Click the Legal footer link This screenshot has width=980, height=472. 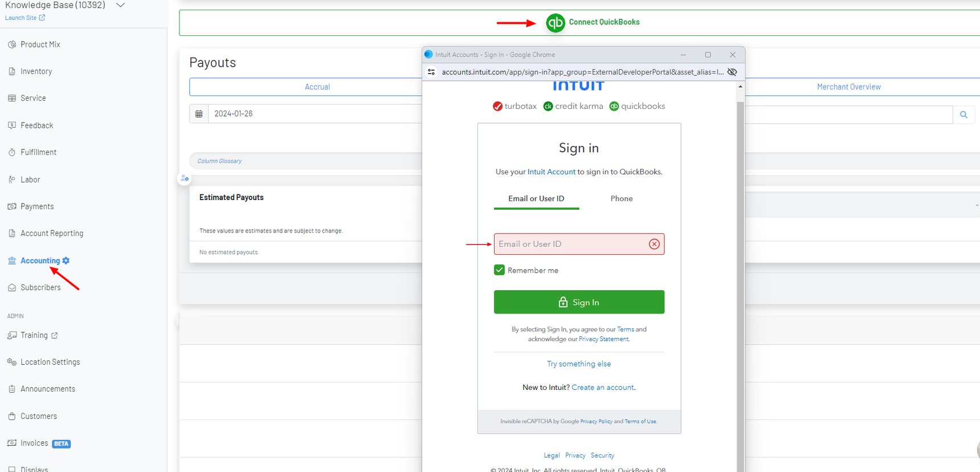552,455
